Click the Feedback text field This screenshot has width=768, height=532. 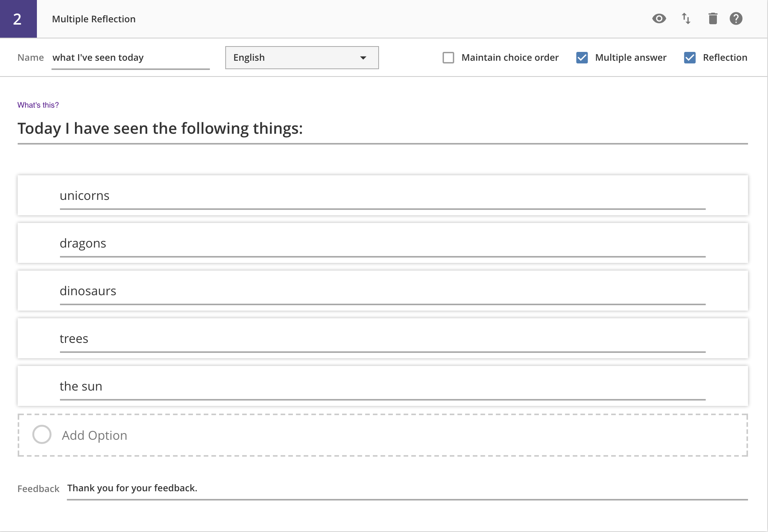[407, 488]
